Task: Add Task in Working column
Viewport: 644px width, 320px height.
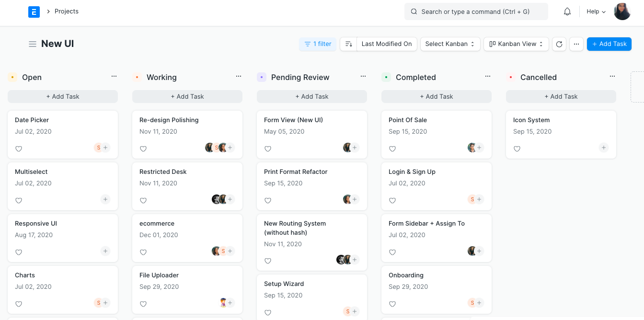Action: (x=187, y=96)
